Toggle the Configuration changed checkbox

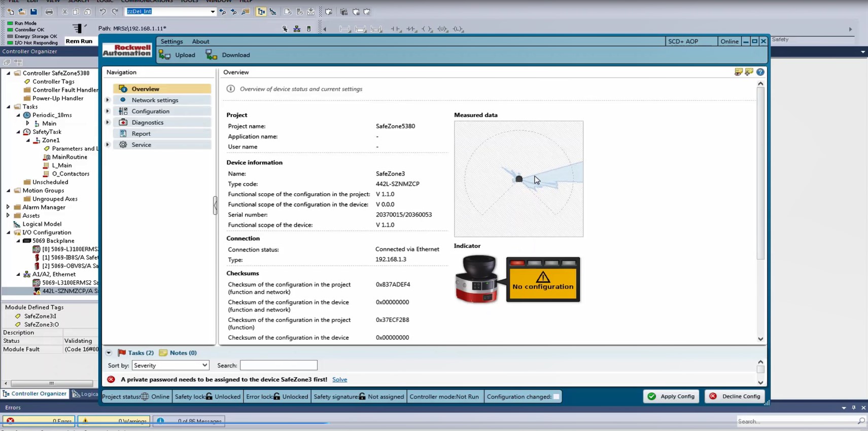tap(557, 397)
